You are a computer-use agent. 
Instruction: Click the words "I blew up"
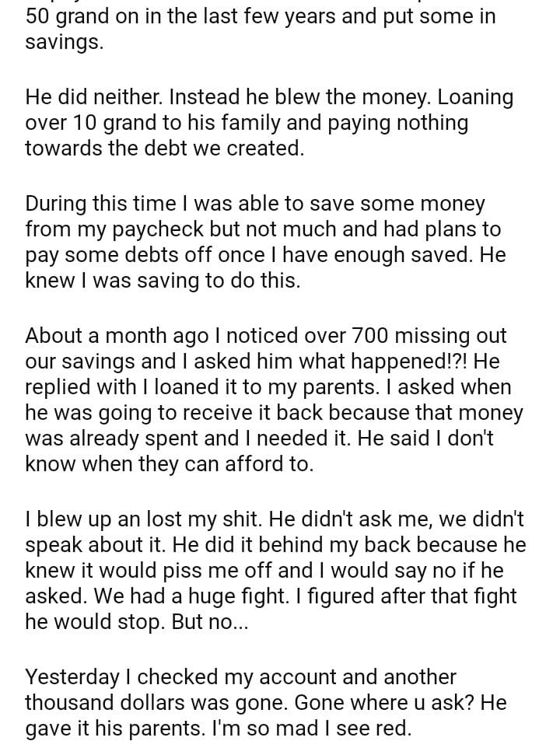68,520
